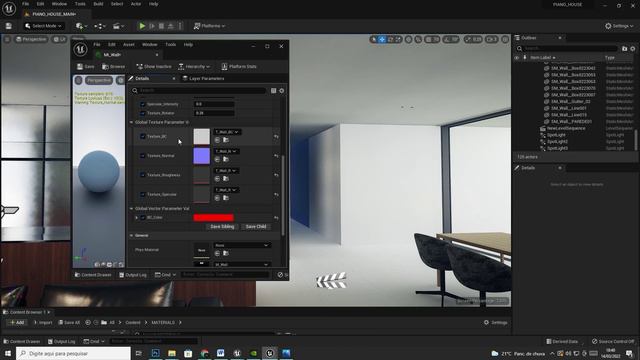The width and height of the screenshot is (640, 360).
Task: Collapse the General section
Action: (131, 236)
